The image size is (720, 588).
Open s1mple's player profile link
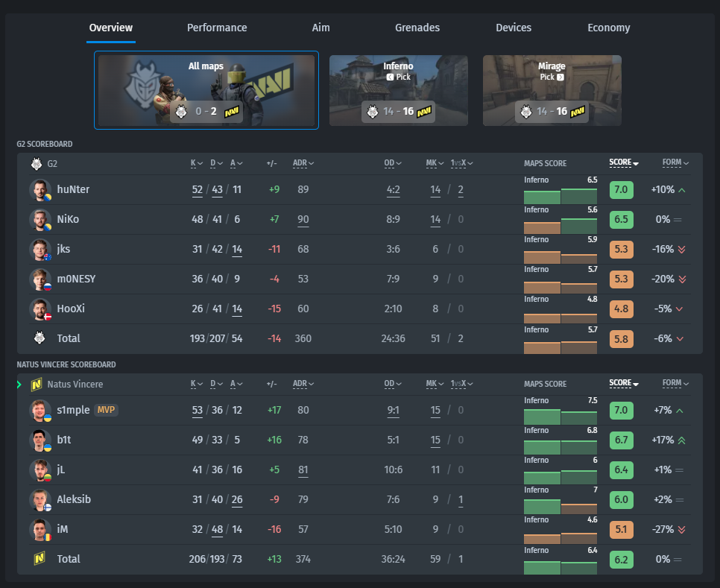click(x=73, y=410)
